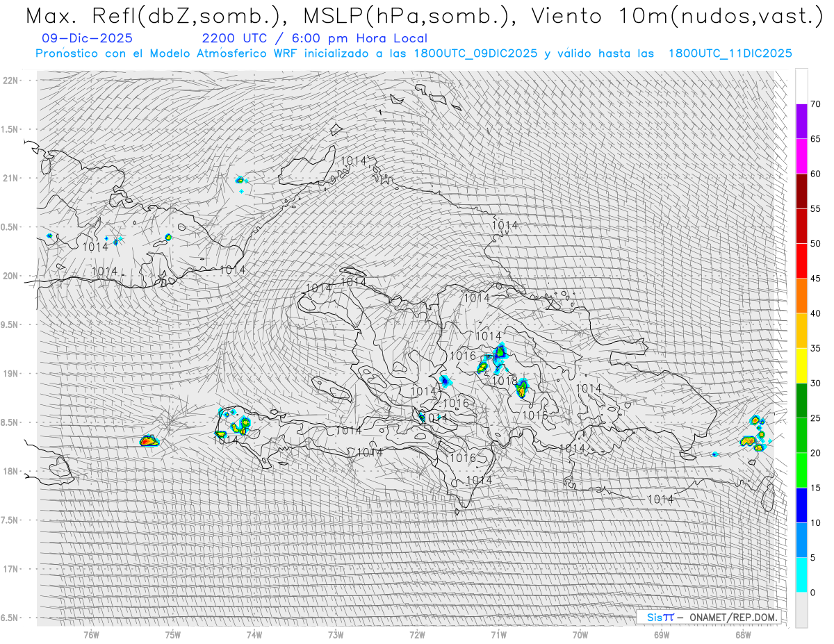Viewport: 834px width, 644px height.
Task: Click the bright red 45-50 dBZ colorbar segment
Action: pyautogui.click(x=801, y=261)
